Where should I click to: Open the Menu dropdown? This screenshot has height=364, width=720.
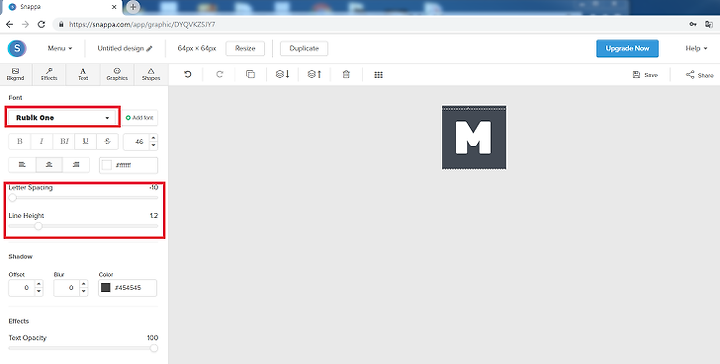tap(60, 48)
